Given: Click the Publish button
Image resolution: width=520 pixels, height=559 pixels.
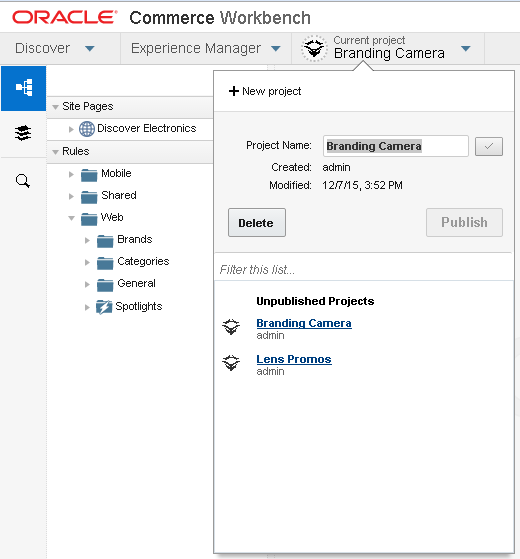Looking at the screenshot, I should (464, 222).
